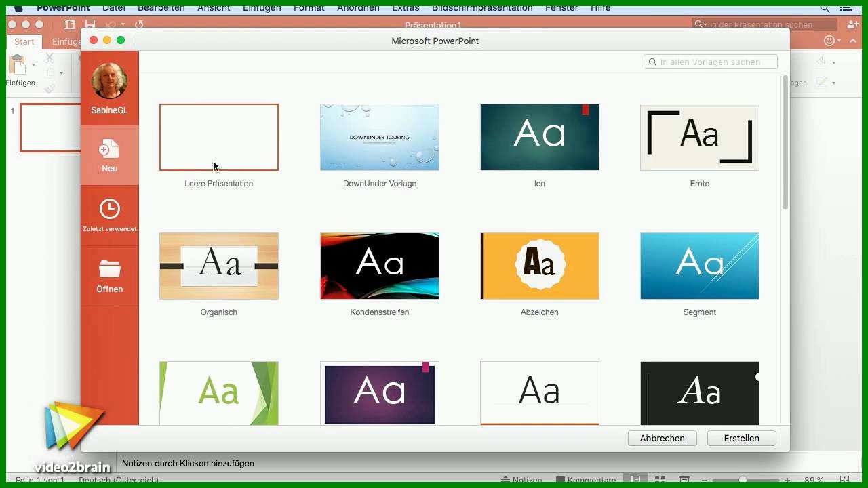Click the template dialog vertical scrollbar
The width and height of the screenshot is (868, 488).
[x=785, y=142]
